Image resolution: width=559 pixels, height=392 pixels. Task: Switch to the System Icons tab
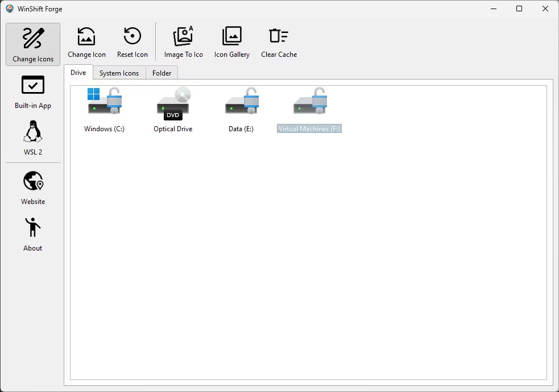(x=119, y=73)
